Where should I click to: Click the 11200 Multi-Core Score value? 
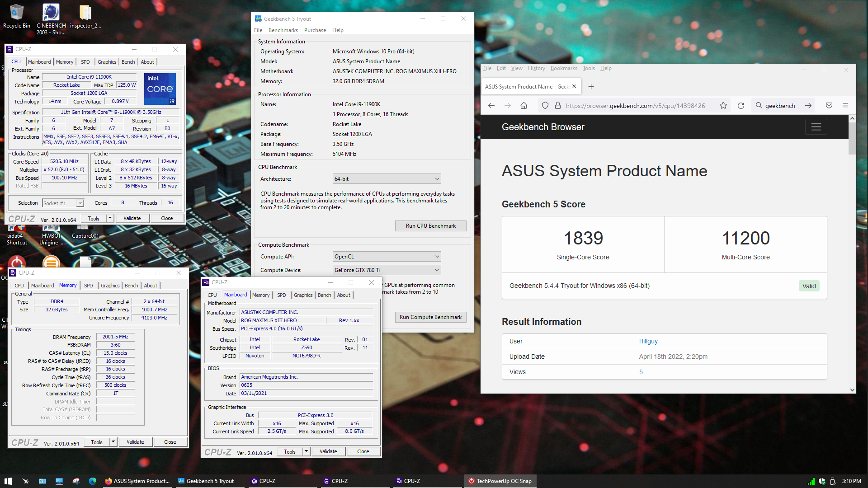(x=746, y=238)
